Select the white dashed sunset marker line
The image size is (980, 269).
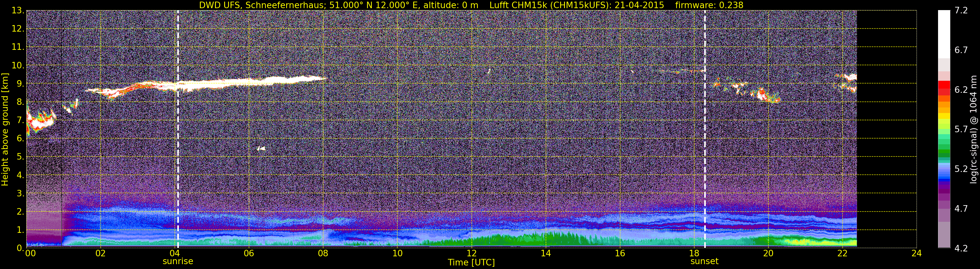point(705,129)
